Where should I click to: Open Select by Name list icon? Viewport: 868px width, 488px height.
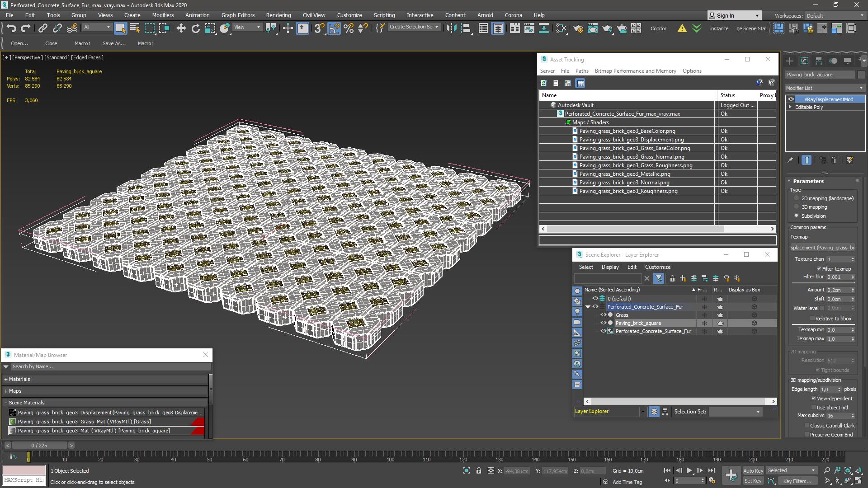[135, 28]
